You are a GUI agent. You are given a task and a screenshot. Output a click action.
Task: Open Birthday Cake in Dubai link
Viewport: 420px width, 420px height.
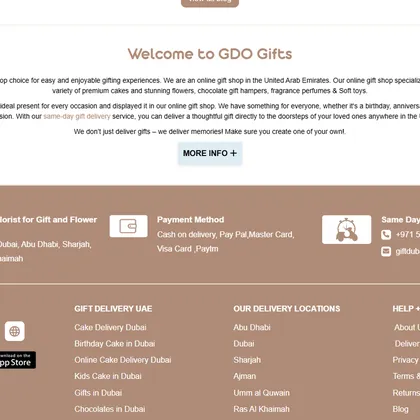(x=115, y=344)
